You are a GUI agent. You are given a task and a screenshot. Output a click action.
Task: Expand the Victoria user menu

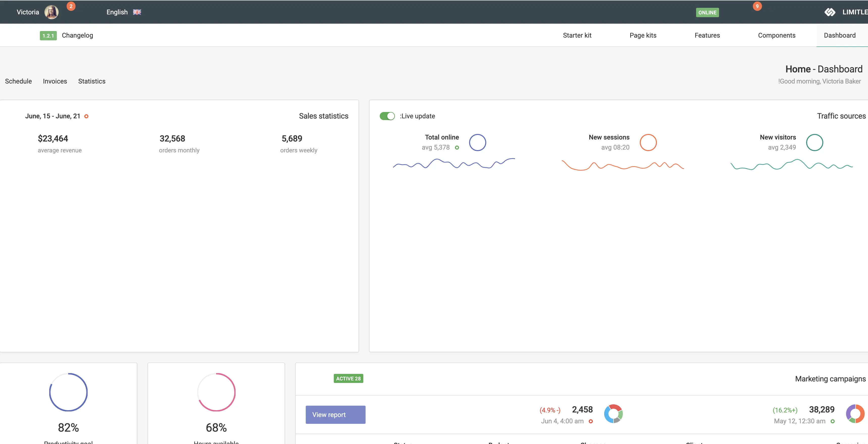pos(28,12)
